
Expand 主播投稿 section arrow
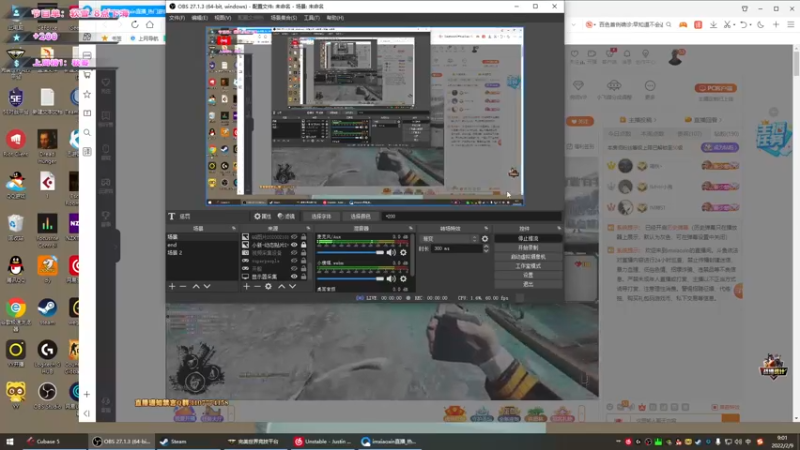[x=655, y=120]
